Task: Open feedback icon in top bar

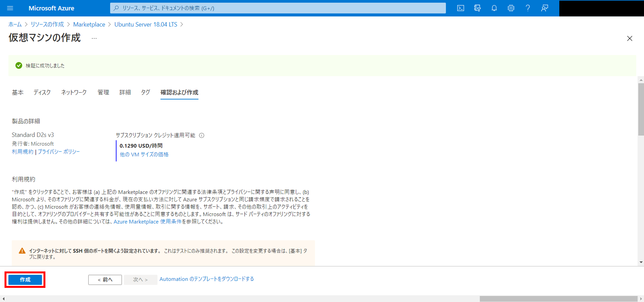Action: (x=545, y=8)
